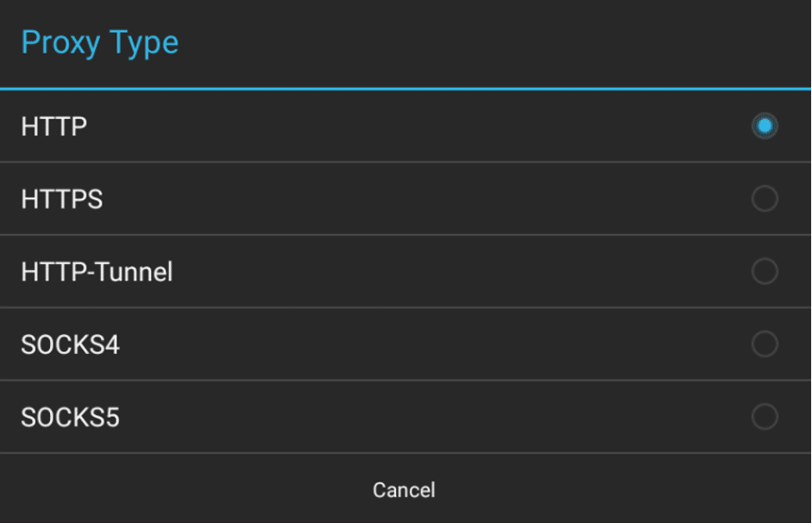Screen dimensions: 812x523
Task: Choose HTTPS as the proxy type
Action: [x=406, y=199]
